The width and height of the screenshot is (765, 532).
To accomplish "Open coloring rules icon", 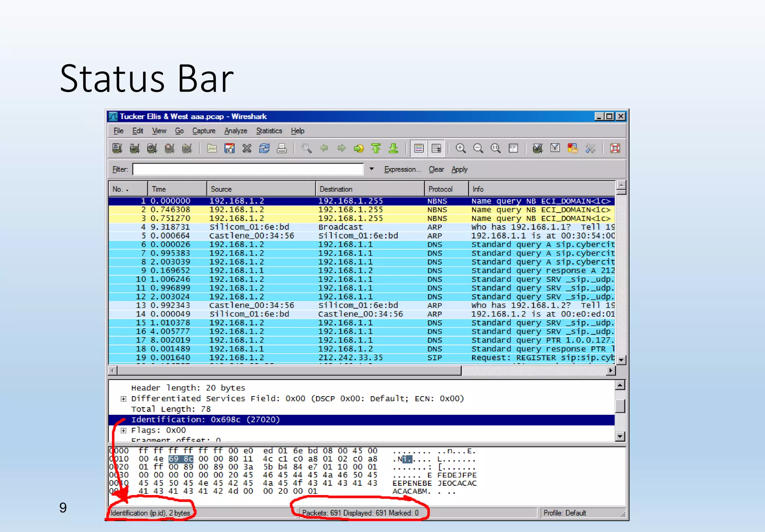I will coord(573,148).
